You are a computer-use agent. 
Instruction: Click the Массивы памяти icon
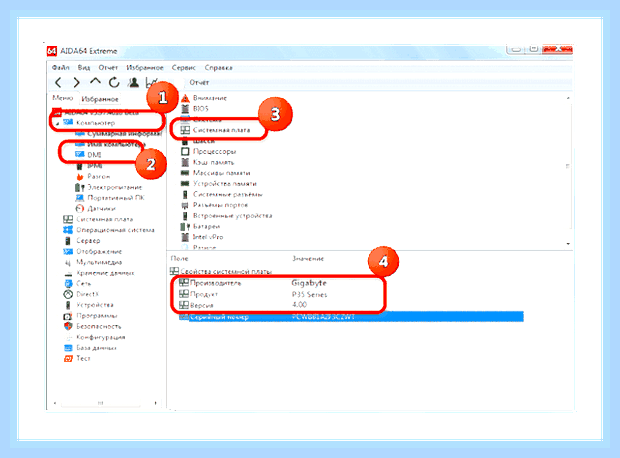[x=185, y=173]
